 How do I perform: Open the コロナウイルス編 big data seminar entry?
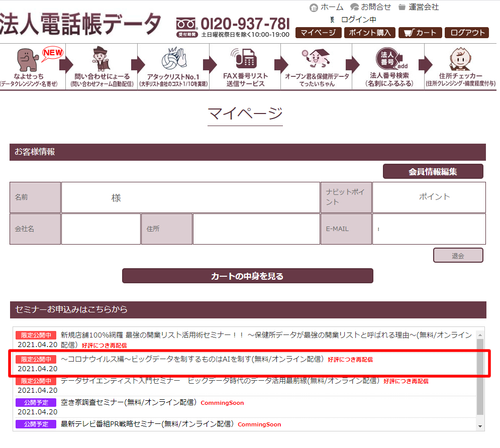pos(193,359)
